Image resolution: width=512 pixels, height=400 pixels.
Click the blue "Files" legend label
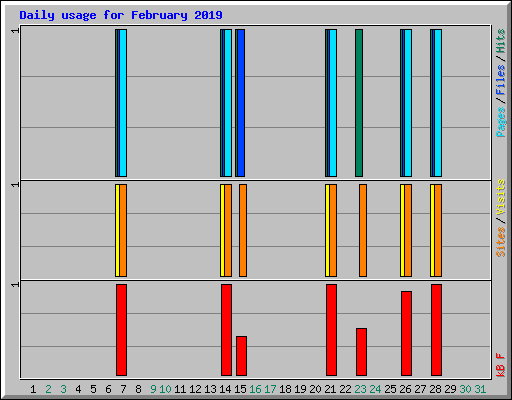(x=501, y=80)
